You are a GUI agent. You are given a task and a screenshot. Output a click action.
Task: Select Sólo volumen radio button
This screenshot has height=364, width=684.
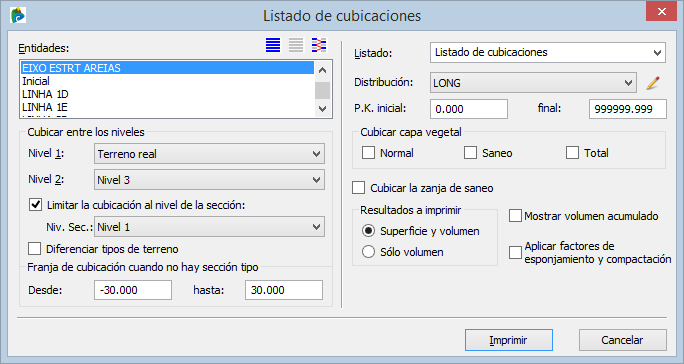click(x=369, y=251)
